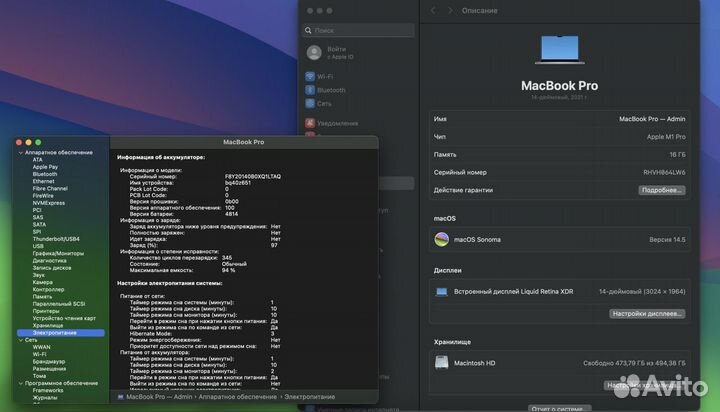Click the macOS Sonoma icon
This screenshot has width=720, height=412.
441,239
